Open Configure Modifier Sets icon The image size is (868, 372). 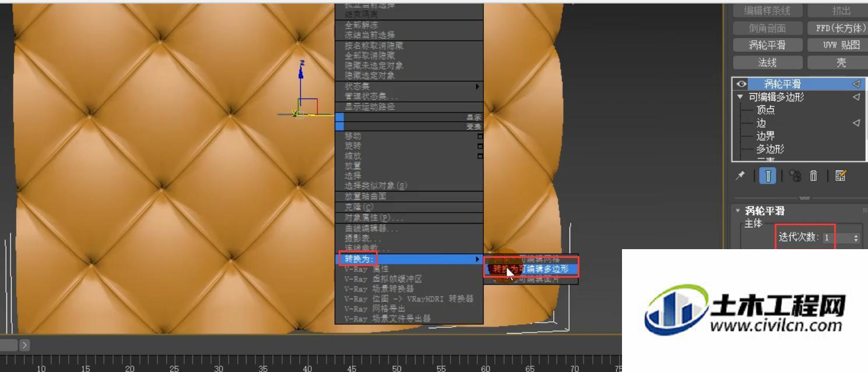[x=841, y=176]
